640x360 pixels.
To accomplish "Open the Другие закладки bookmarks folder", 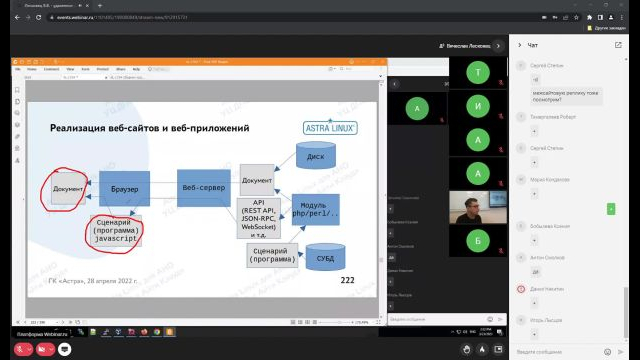I will [607, 28].
